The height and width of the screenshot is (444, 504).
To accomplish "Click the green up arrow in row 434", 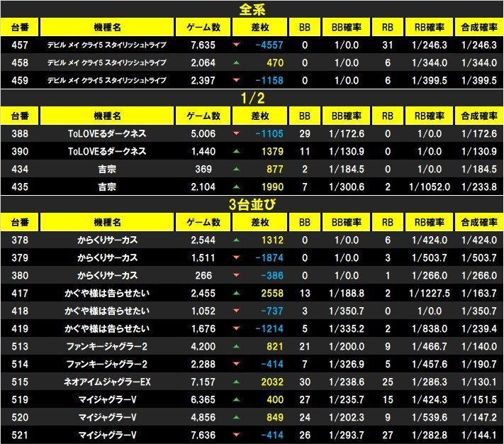I will [x=237, y=169].
